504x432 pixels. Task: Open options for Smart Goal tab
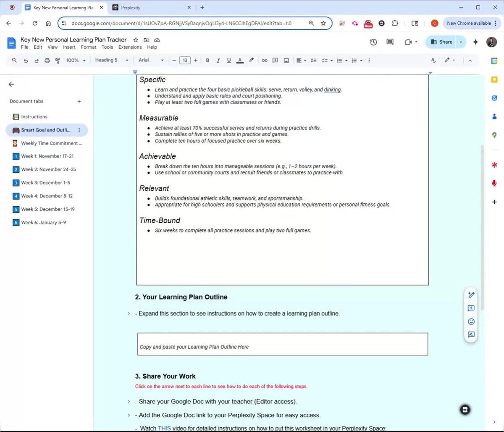(79, 130)
